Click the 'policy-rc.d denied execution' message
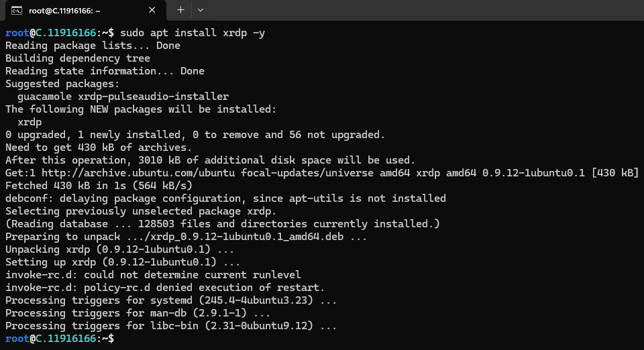This screenshot has width=644, height=350. click(x=204, y=288)
